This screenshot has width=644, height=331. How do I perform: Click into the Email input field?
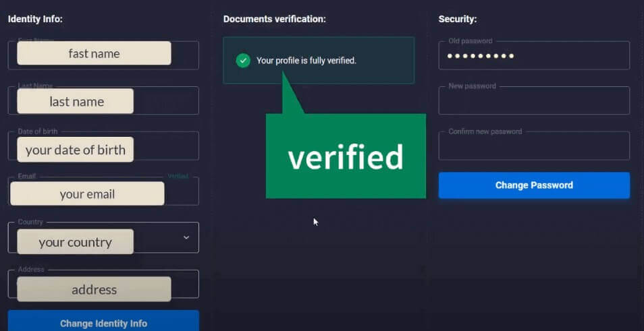[181, 193]
